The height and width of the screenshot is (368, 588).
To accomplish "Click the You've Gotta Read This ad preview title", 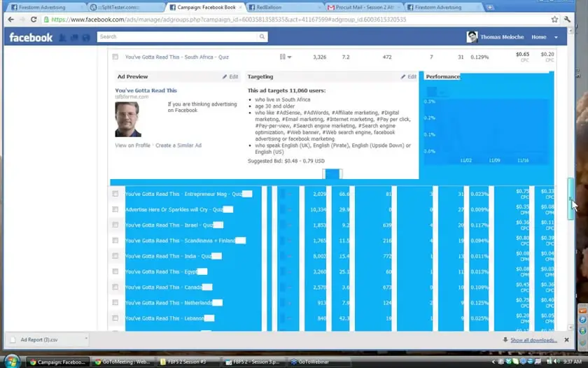I will pos(146,90).
